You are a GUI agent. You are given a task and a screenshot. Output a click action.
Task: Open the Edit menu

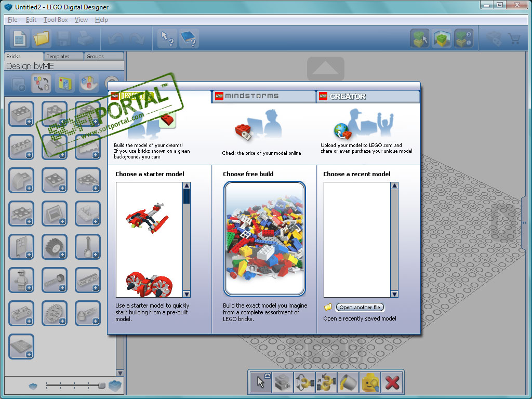click(31, 20)
